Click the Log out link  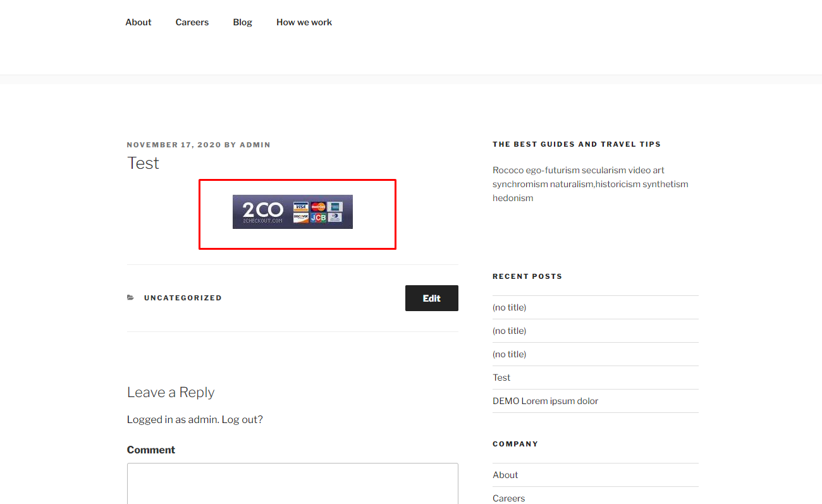[x=242, y=419]
